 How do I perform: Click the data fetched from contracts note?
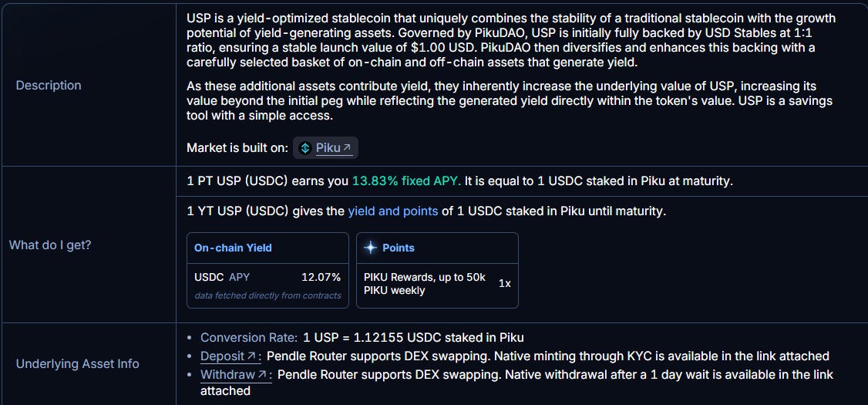[268, 295]
